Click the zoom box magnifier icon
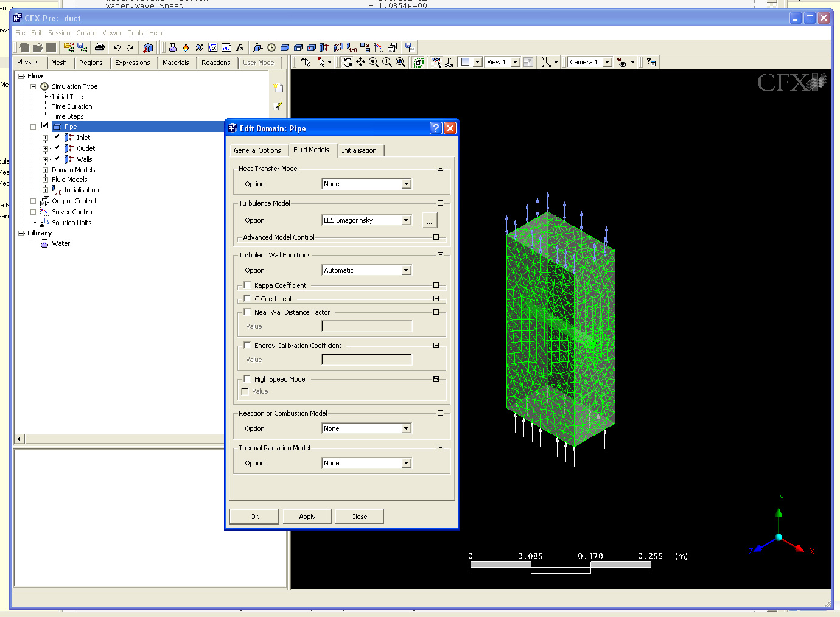Viewport: 840px width, 617px height. pos(387,62)
